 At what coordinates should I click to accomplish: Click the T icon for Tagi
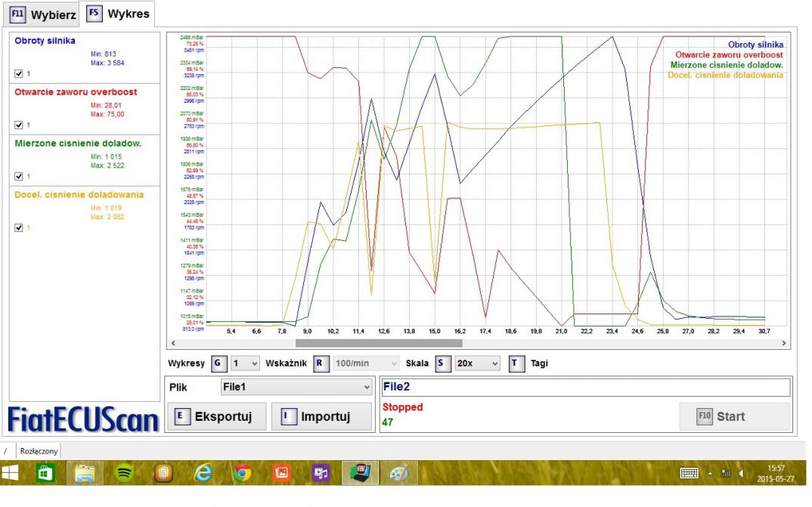(516, 363)
